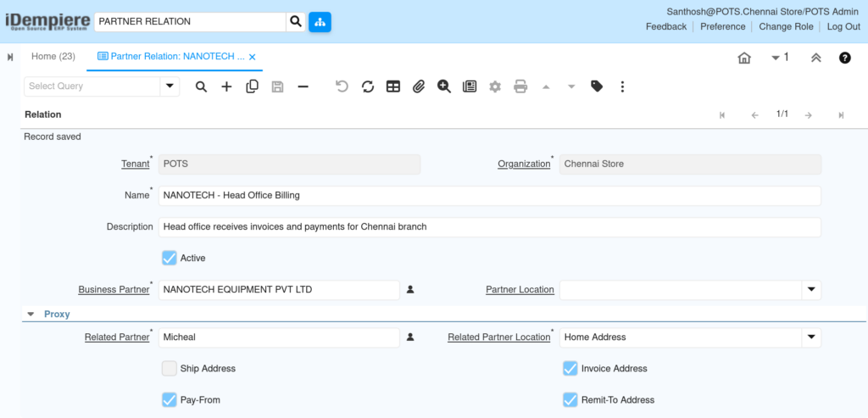Click Business Partner info person icon
The height and width of the screenshot is (418, 868).
click(x=410, y=290)
